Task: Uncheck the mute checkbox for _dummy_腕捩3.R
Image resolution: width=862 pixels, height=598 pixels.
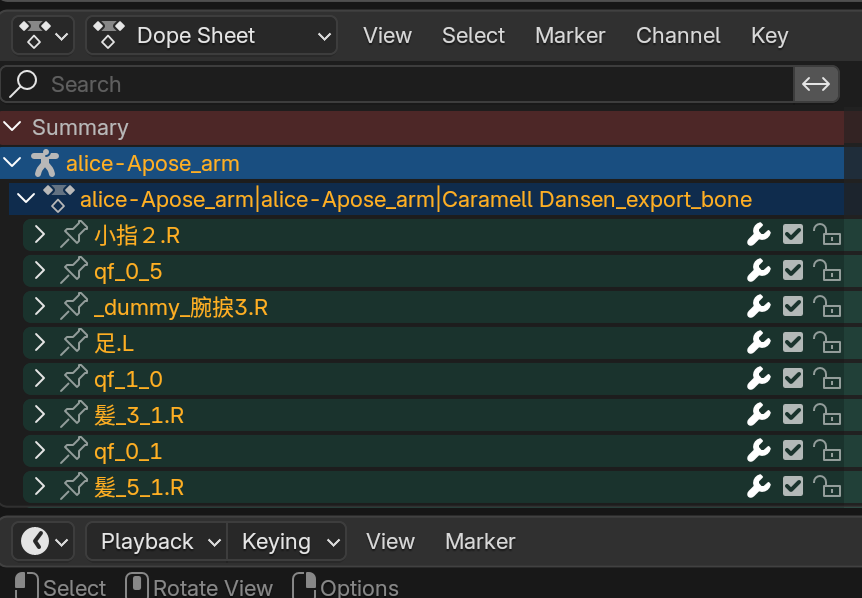Action: coord(793,307)
